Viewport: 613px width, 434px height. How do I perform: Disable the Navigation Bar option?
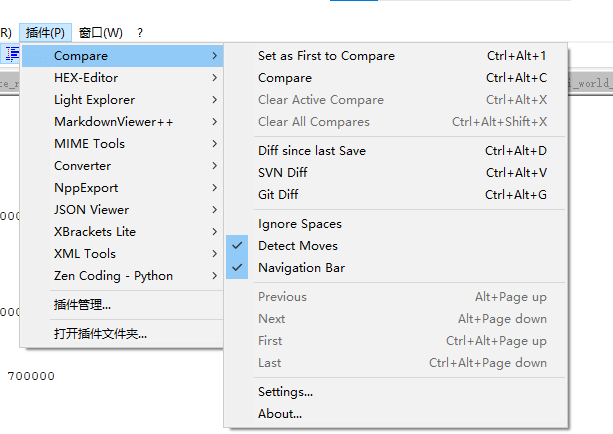301,268
